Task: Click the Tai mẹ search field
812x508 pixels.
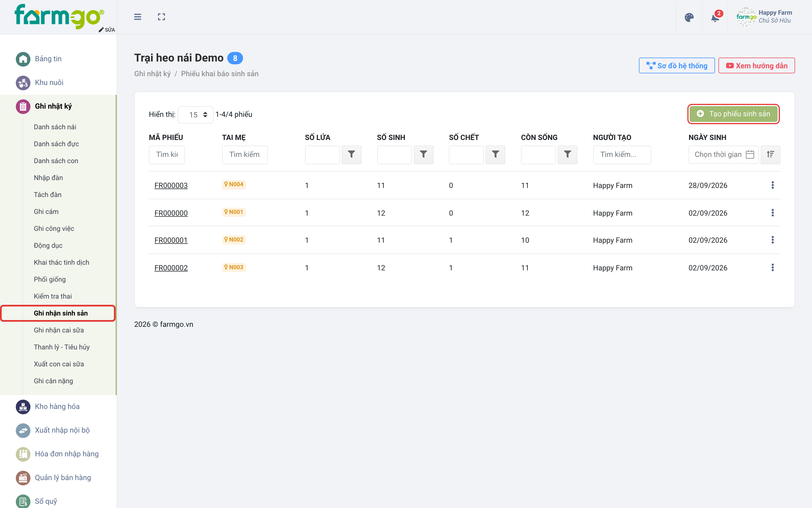Action: pyautogui.click(x=245, y=155)
